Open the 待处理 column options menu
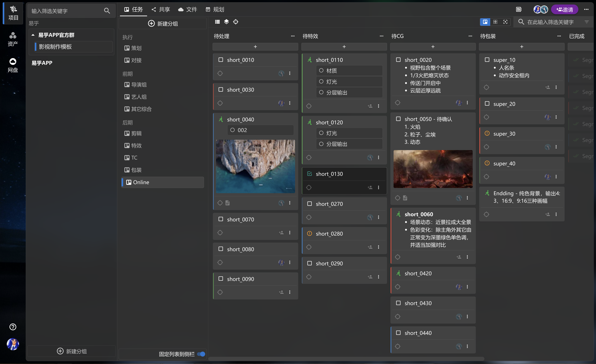Image resolution: width=596 pixels, height=364 pixels. [293, 36]
